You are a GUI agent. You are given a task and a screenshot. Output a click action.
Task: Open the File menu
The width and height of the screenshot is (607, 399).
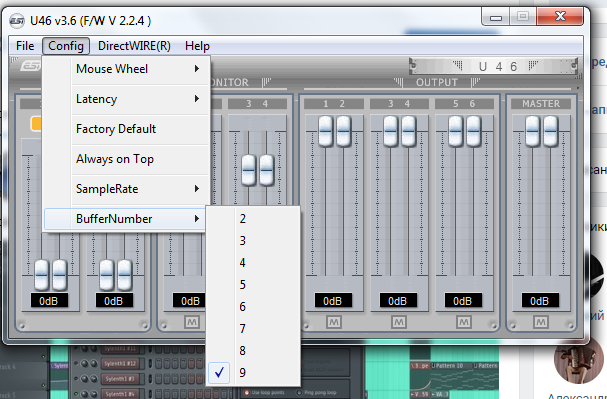25,46
